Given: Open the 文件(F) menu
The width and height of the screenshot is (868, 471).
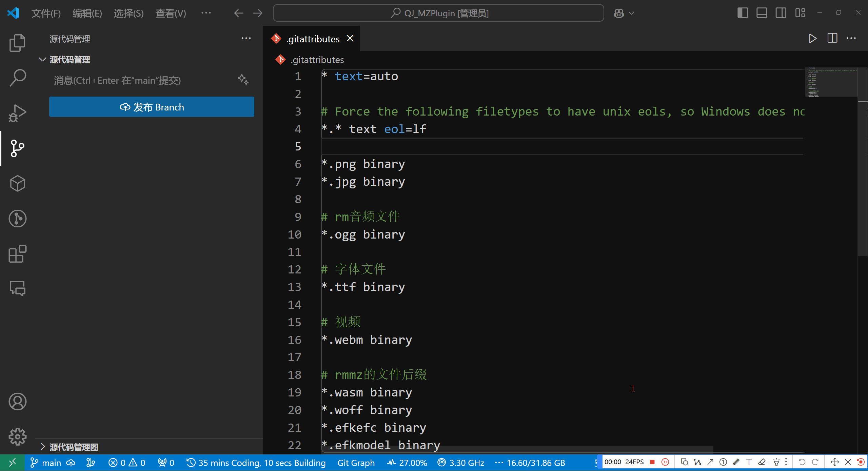Looking at the screenshot, I should [x=46, y=13].
